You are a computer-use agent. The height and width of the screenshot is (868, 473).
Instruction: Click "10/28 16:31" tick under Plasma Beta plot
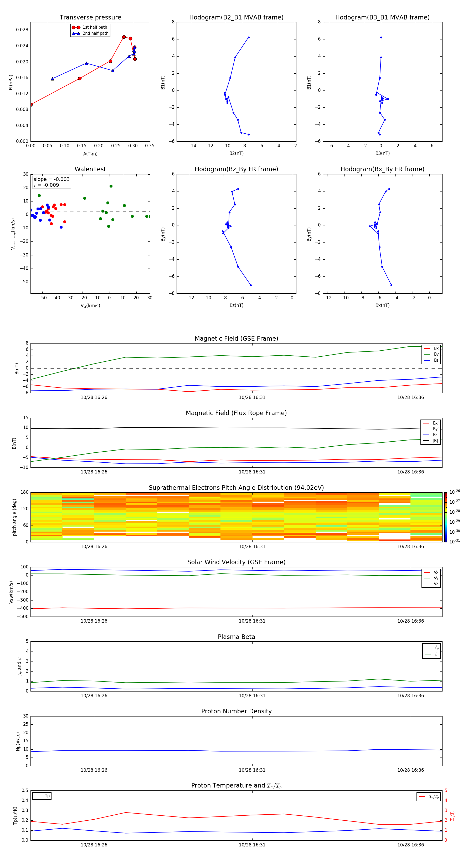click(x=252, y=695)
